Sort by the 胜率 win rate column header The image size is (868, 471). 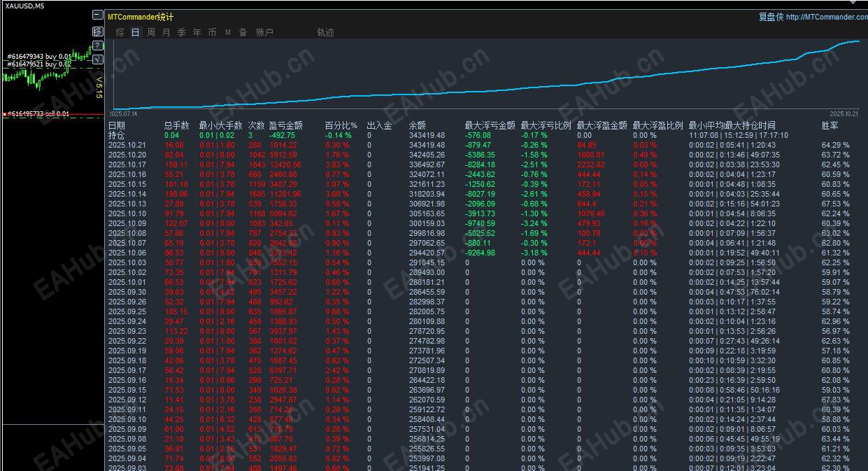830,125
